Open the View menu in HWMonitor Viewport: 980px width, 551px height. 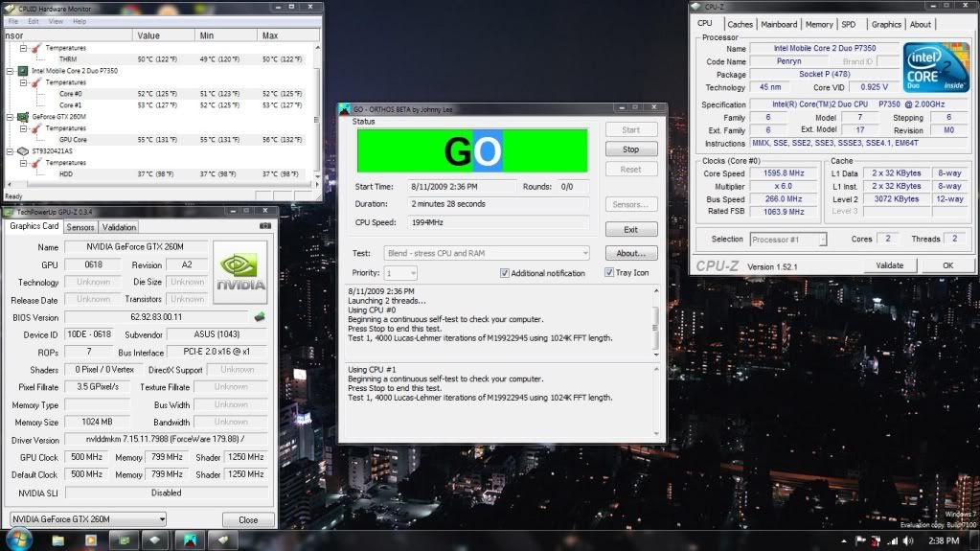56,21
